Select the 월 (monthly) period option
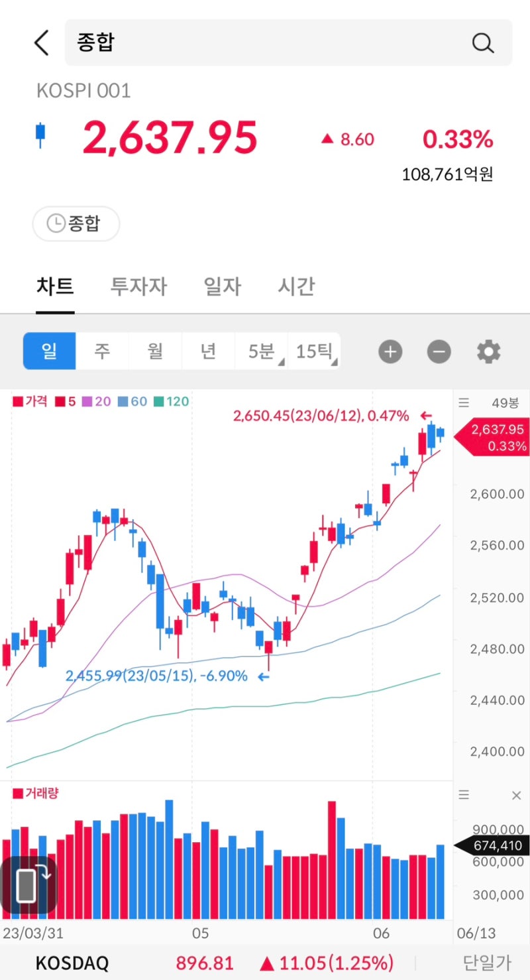The height and width of the screenshot is (980, 530). pyautogui.click(x=155, y=351)
